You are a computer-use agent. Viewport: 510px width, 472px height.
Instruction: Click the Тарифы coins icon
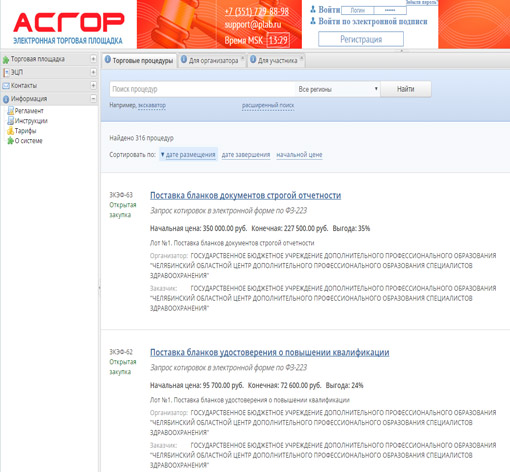[x=10, y=131]
